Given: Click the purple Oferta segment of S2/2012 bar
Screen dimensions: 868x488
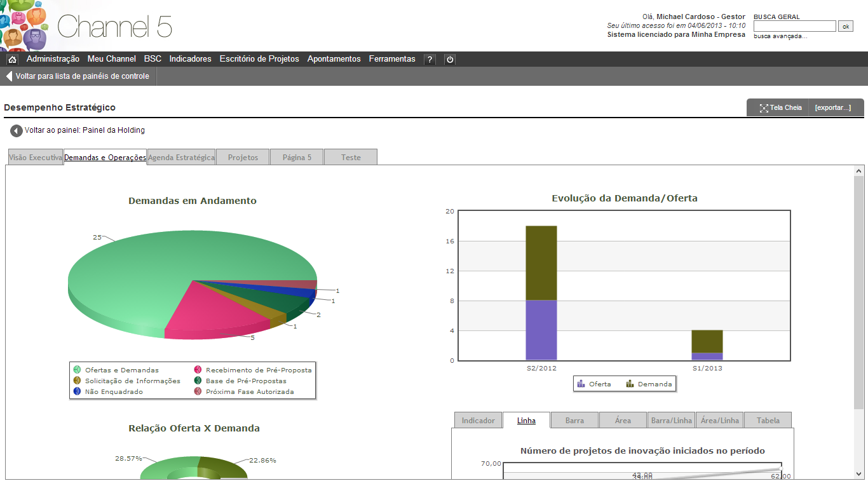Looking at the screenshot, I should pyautogui.click(x=541, y=330).
